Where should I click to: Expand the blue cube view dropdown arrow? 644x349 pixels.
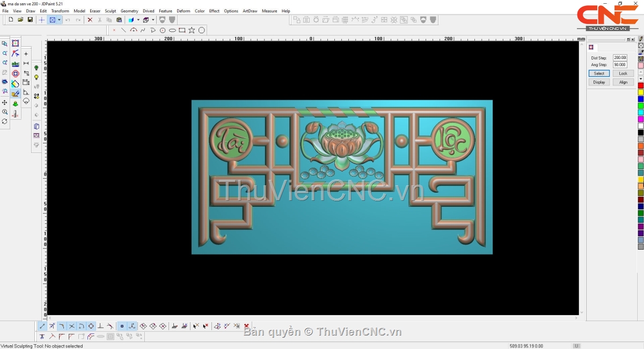coord(138,20)
